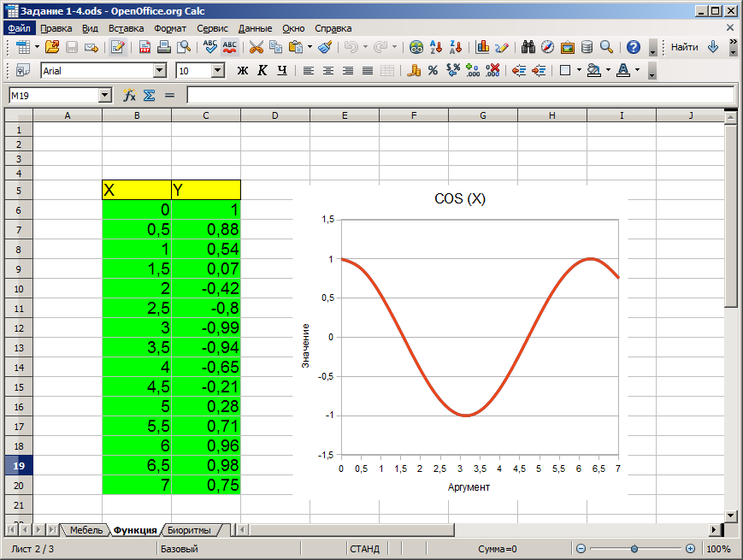Sort Ascending A-Z icon

point(436,47)
